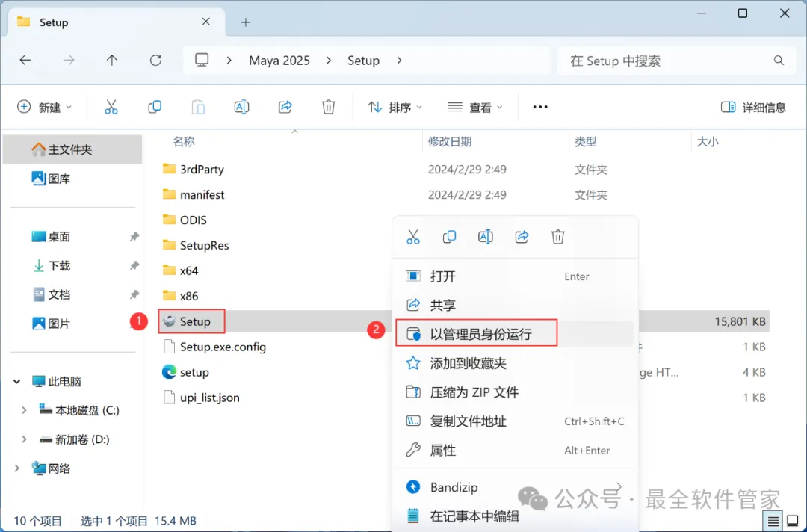Image resolution: width=807 pixels, height=532 pixels.
Task: Click the toolbar Rename icon
Action: (241, 107)
